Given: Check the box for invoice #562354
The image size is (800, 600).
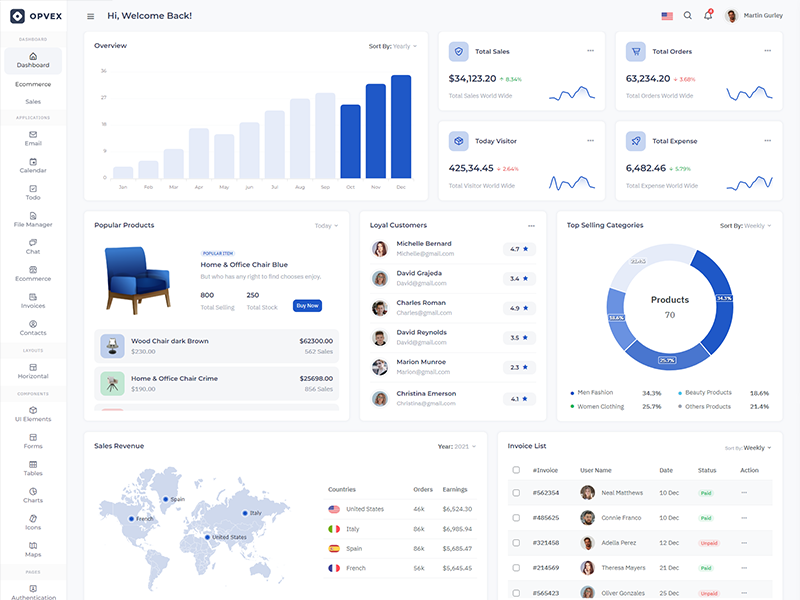Looking at the screenshot, I should (516, 493).
